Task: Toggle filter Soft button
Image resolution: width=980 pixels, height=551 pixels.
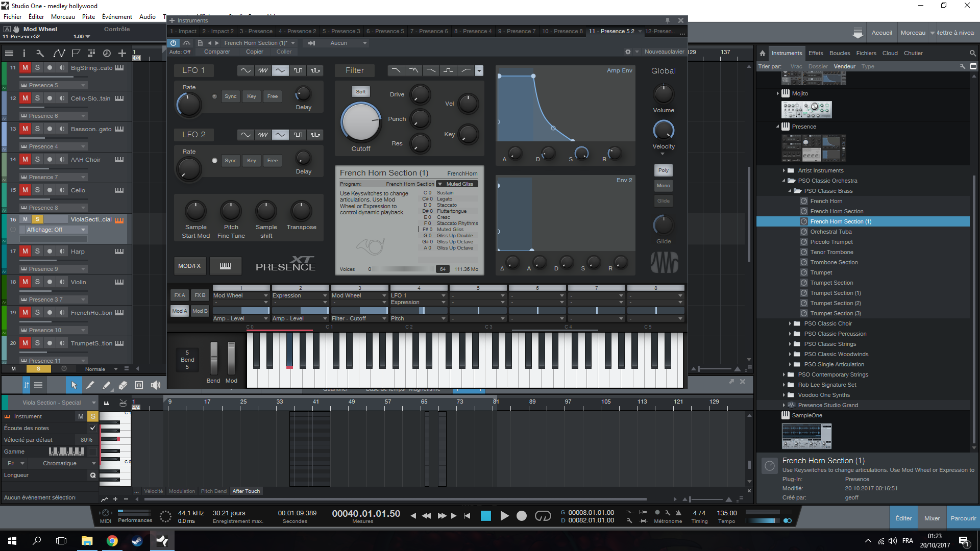Action: 361,92
